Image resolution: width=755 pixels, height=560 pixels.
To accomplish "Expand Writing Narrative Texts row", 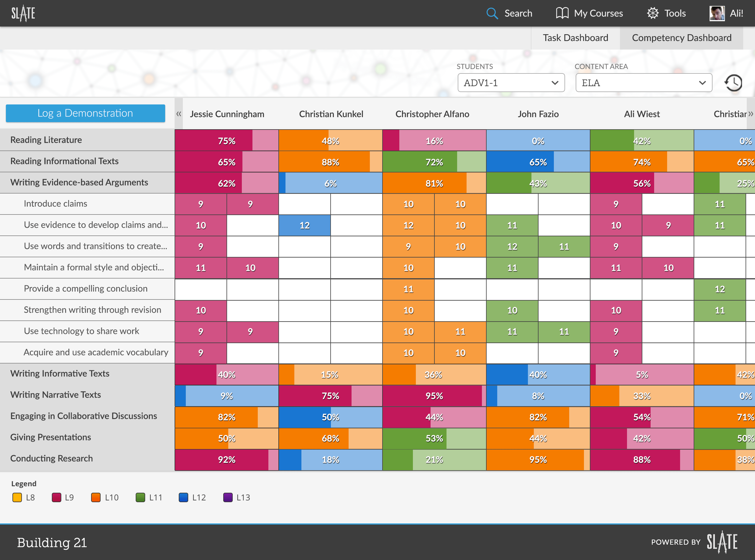I will pyautogui.click(x=87, y=395).
